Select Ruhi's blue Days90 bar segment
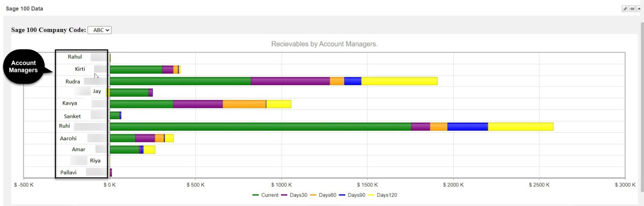The height and width of the screenshot is (206, 644). click(467, 127)
